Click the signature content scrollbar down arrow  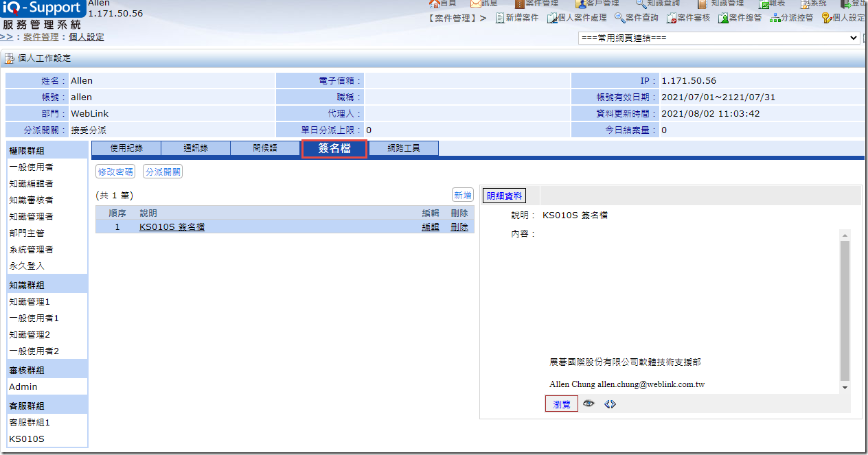(x=845, y=388)
